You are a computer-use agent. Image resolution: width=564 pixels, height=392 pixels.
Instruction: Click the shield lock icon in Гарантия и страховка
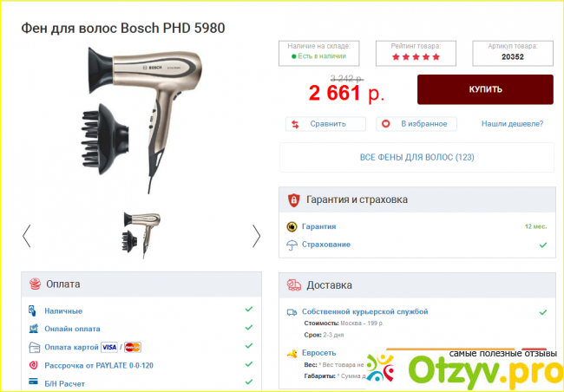[x=294, y=200]
